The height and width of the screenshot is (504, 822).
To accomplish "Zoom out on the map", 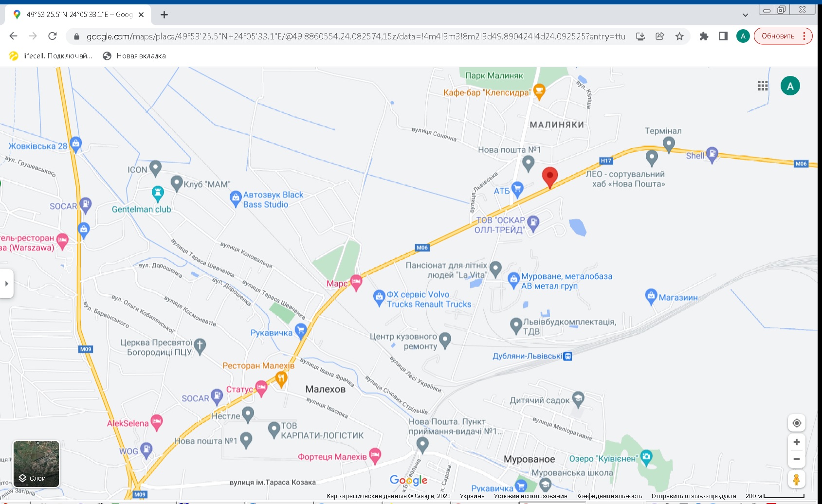I will [797, 459].
